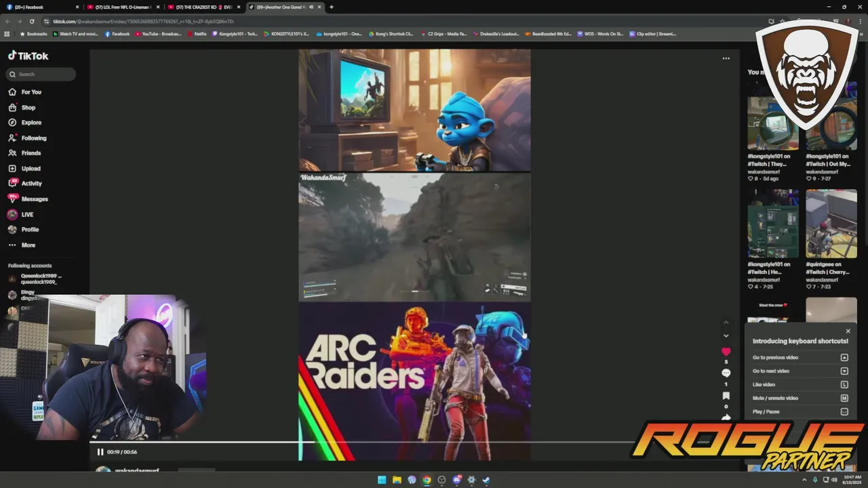Select the Another One Gone TikTok tab
Screen dimensions: 868x488
tap(285, 7)
